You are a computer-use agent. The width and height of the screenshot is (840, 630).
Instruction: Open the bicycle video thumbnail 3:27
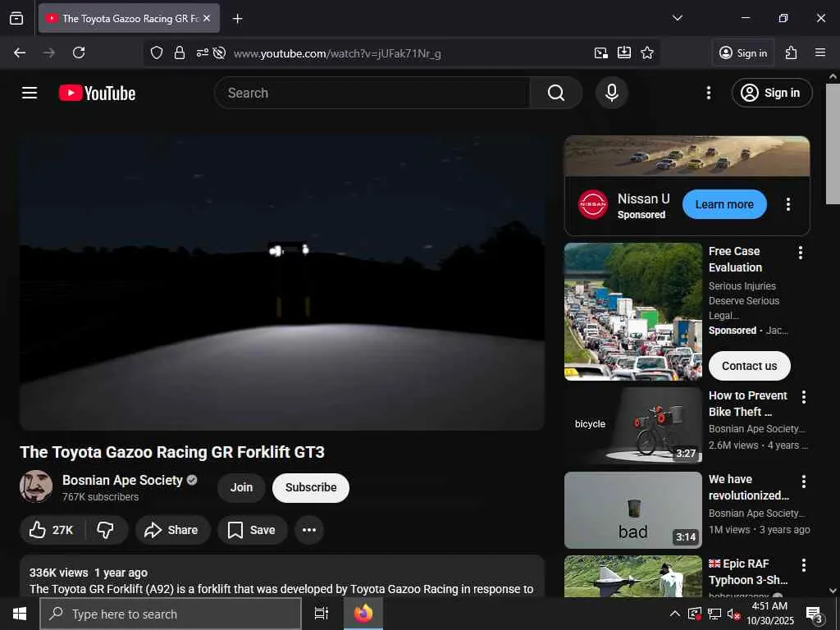[x=632, y=426]
